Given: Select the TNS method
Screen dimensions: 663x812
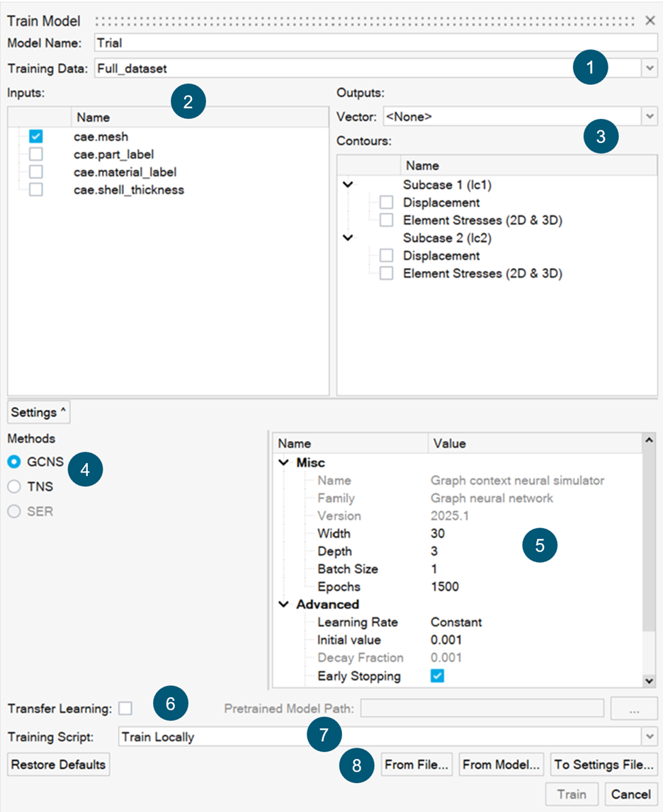Looking at the screenshot, I should point(14,486).
